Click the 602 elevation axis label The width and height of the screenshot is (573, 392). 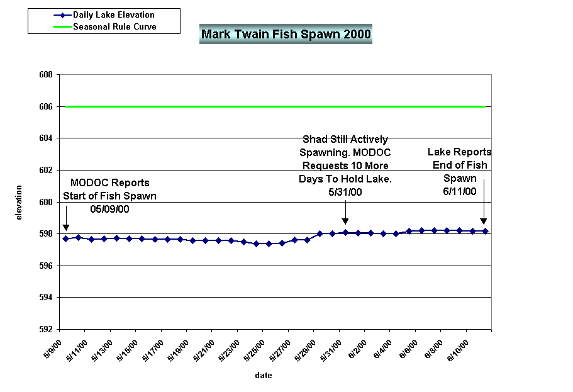tap(46, 171)
